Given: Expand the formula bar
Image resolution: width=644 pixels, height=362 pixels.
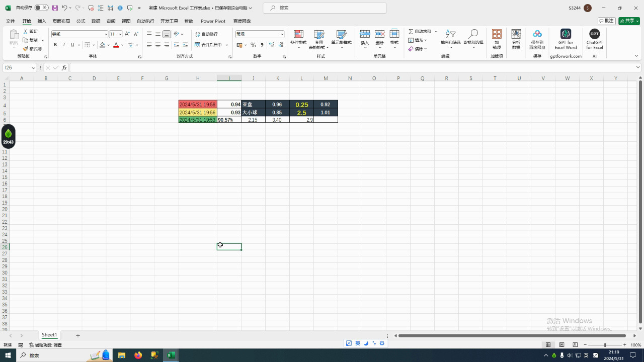Looking at the screenshot, I should click(x=637, y=67).
